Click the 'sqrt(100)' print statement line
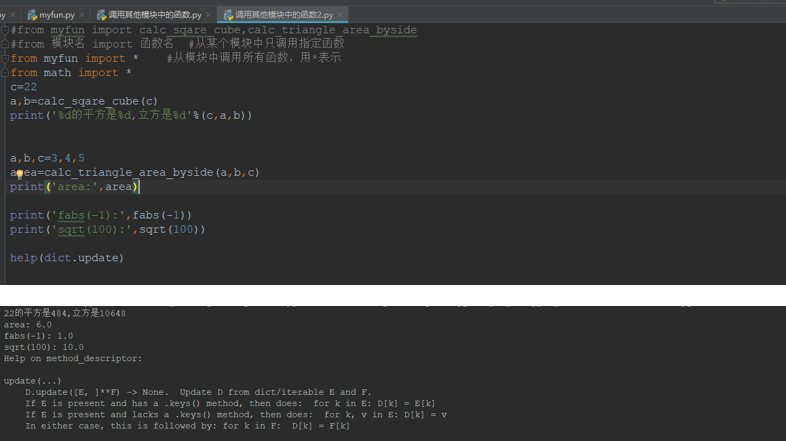This screenshot has height=441, width=786. point(108,230)
